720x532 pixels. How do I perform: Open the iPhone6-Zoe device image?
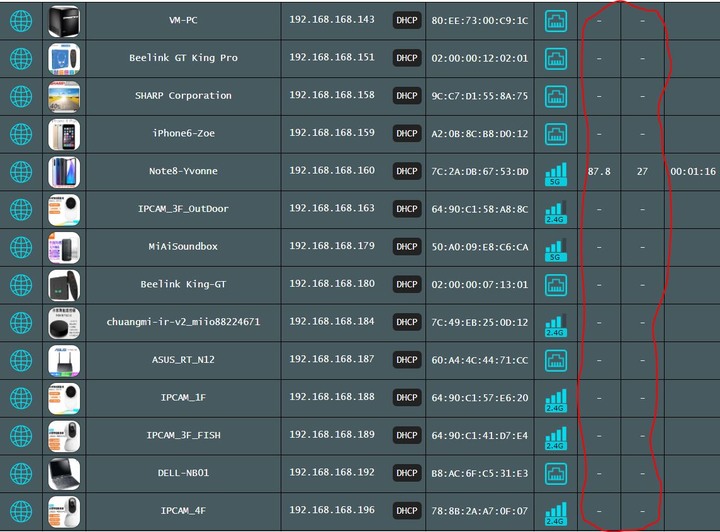coord(64,134)
